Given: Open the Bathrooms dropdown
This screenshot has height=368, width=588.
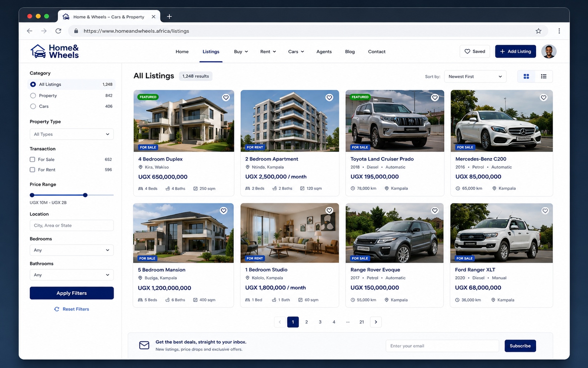Looking at the screenshot, I should [72, 275].
